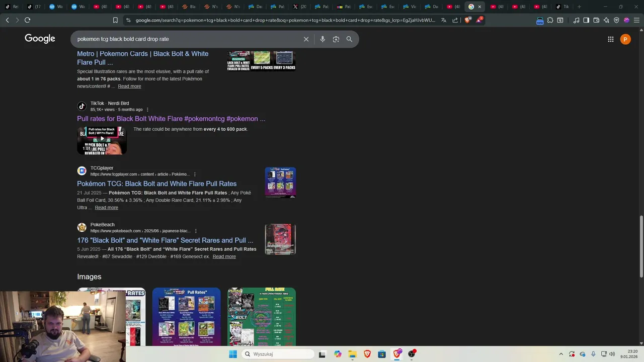This screenshot has width=644, height=362.
Task: Open Brave Shields lion icon
Action: 467,20
